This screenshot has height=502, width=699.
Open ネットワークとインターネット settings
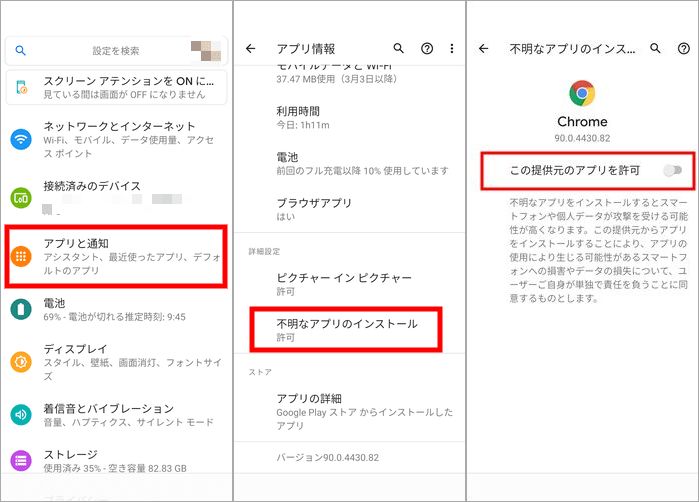(116, 140)
